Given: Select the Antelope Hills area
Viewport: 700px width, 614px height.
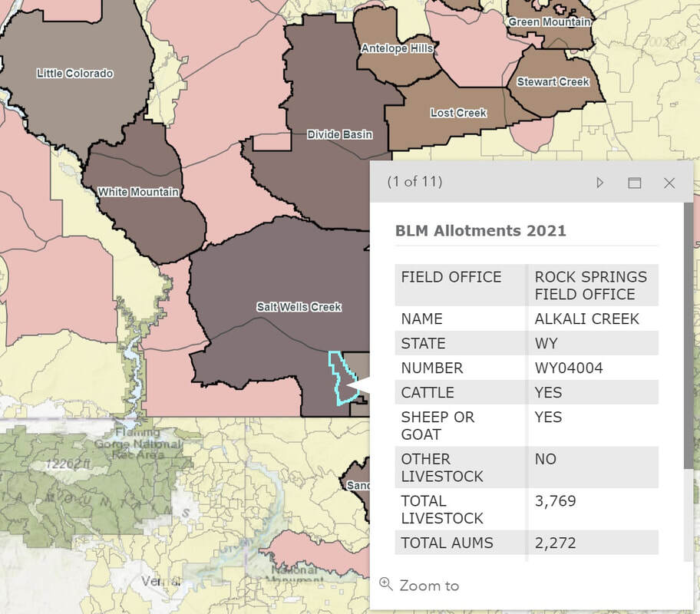Looking at the screenshot, I should click(x=397, y=48).
